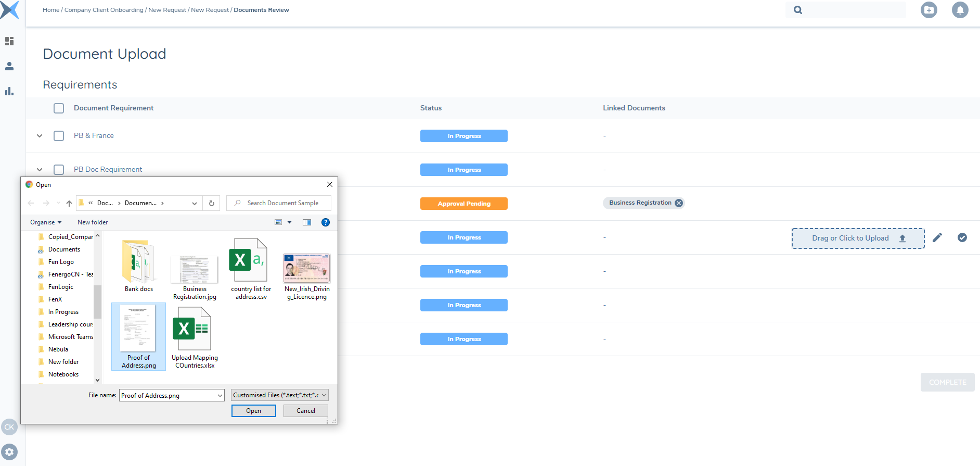
Task: Click the notification bell icon
Action: pos(960,10)
